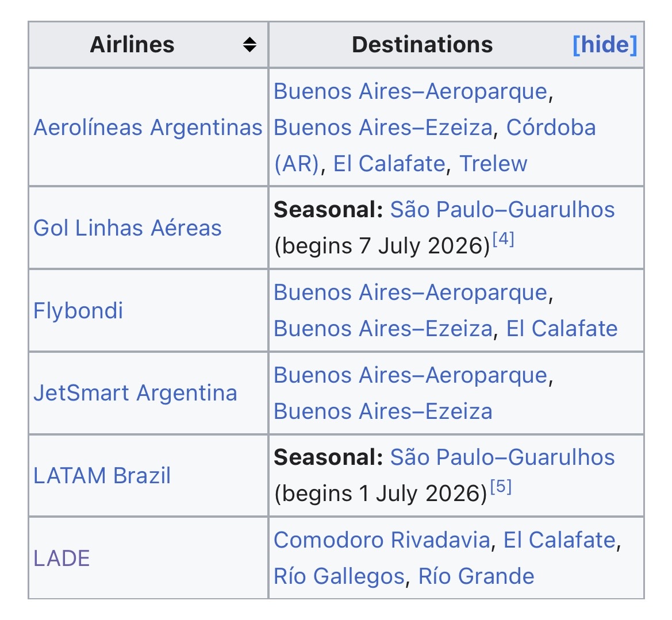Image resolution: width=672 pixels, height=620 pixels.
Task: Open Comodoro Rivadavia destination link
Action: coord(382,540)
